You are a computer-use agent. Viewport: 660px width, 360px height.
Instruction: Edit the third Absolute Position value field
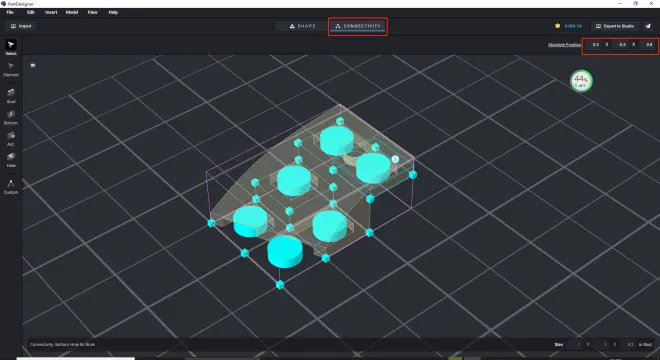(648, 45)
